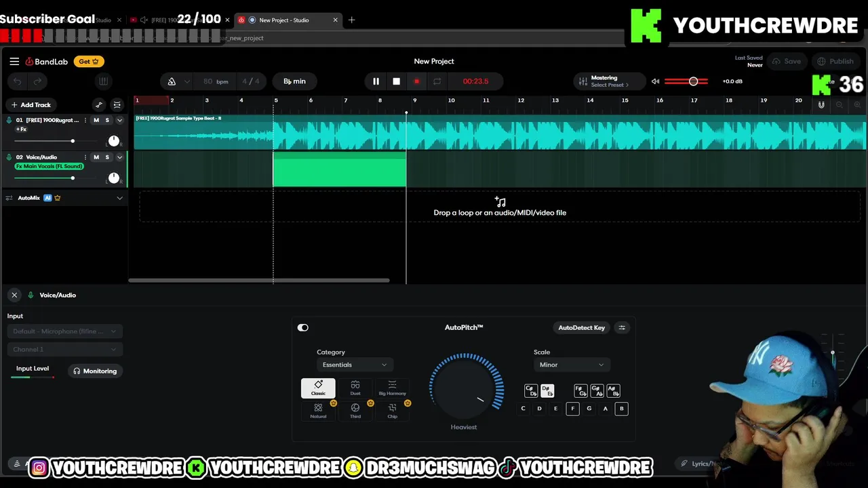Toggle the metronome
The image size is (868, 488).
[172, 81]
